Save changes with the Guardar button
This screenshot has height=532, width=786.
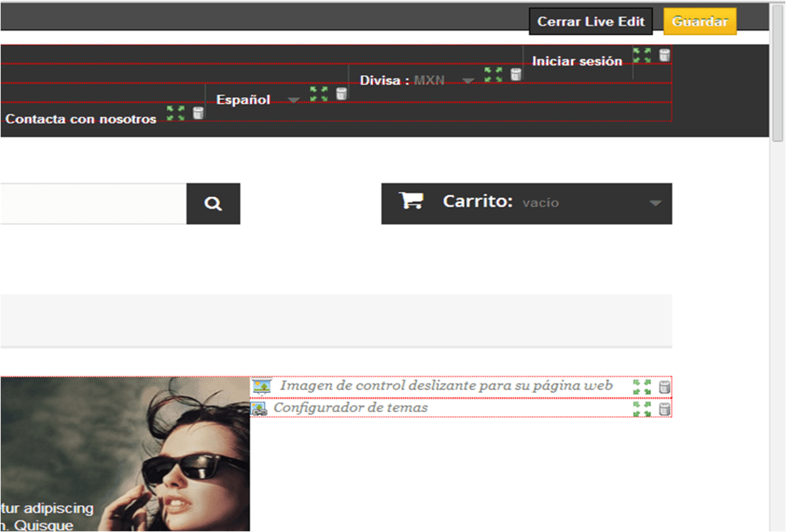coord(700,21)
